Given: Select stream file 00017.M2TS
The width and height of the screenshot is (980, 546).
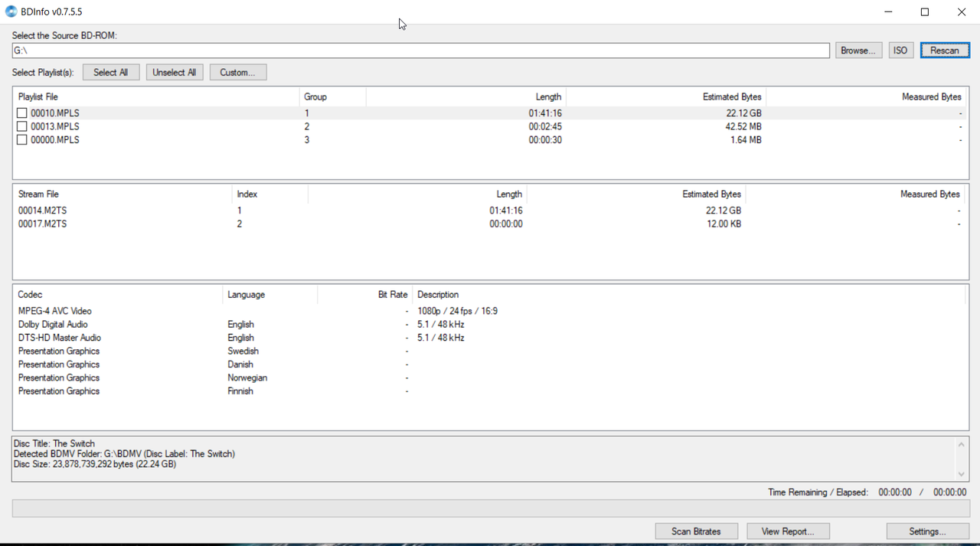Looking at the screenshot, I should 490,224.
